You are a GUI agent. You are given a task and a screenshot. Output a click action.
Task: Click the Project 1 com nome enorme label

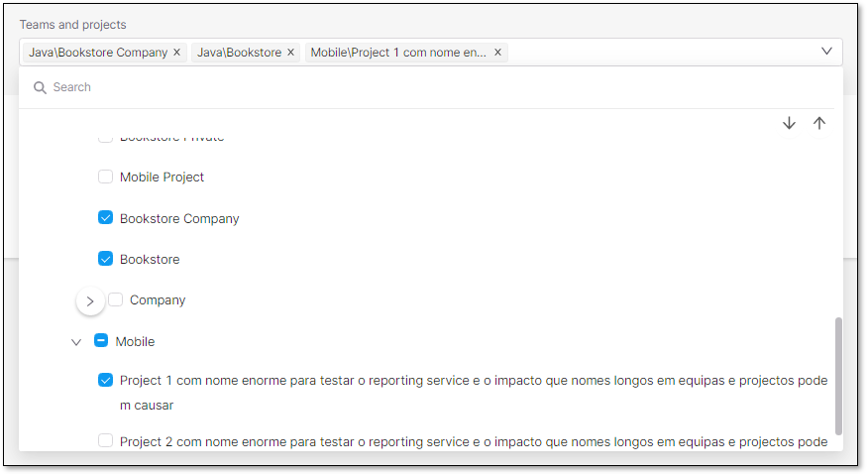point(474,393)
